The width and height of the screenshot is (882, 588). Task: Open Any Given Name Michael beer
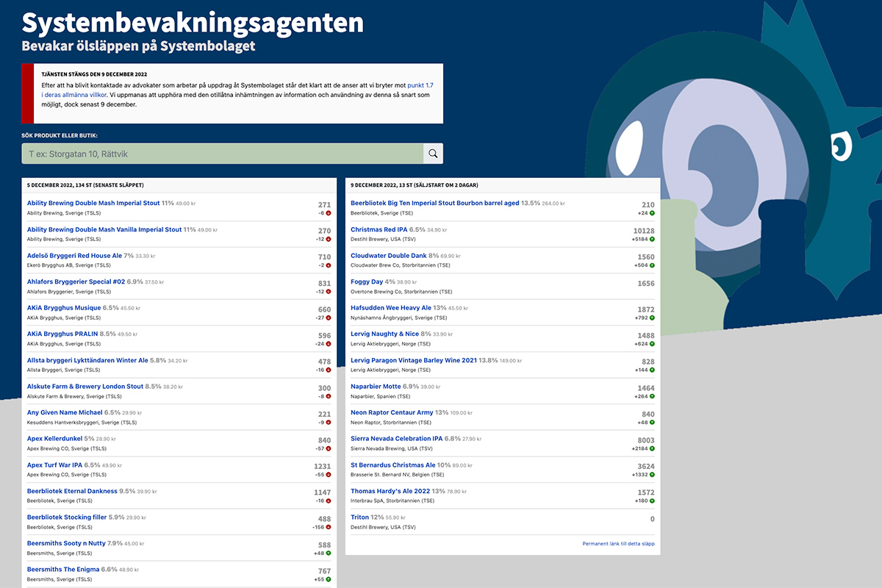pyautogui.click(x=65, y=413)
